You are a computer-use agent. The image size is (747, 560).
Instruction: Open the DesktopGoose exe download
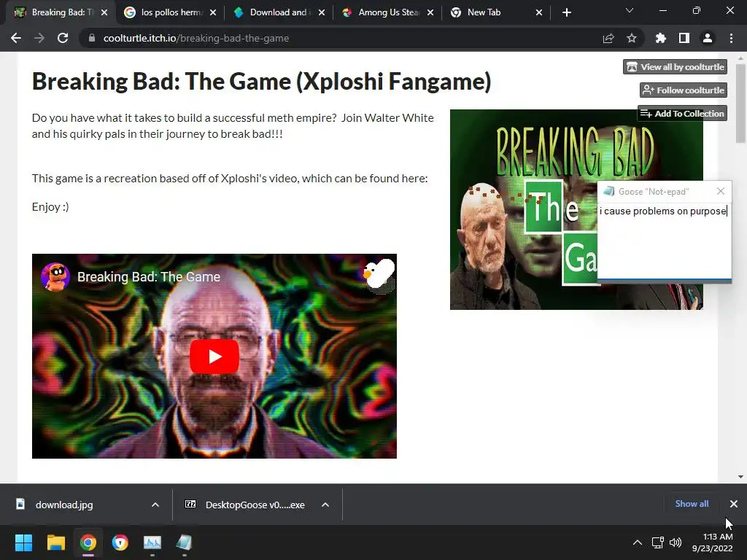pos(255,505)
